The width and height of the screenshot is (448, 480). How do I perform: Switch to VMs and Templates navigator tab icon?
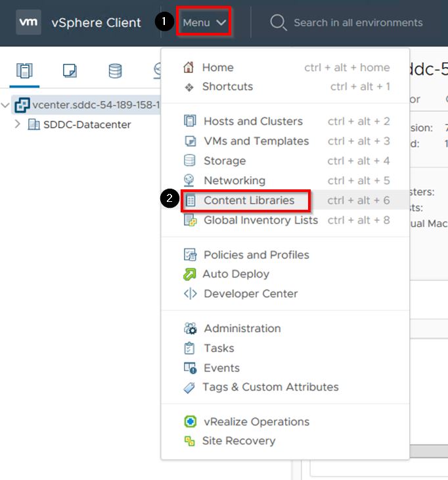coord(70,71)
